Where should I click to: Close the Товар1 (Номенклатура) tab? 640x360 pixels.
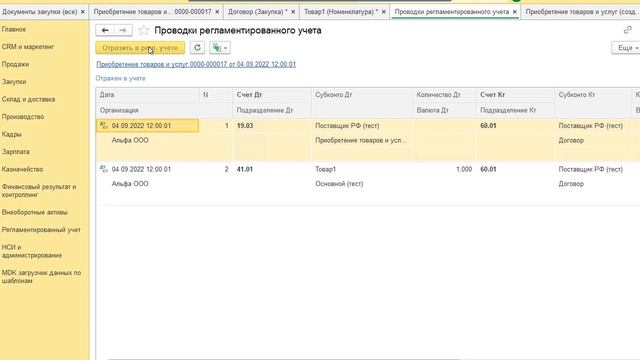pyautogui.click(x=384, y=12)
